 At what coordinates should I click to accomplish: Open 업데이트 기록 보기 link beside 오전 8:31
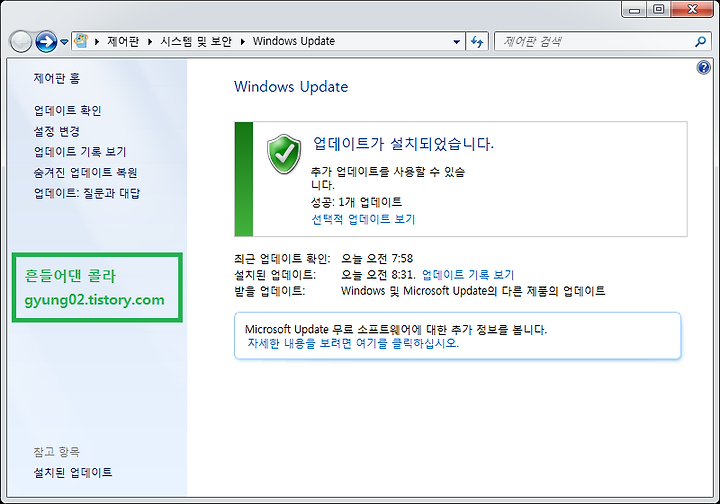pos(468,274)
